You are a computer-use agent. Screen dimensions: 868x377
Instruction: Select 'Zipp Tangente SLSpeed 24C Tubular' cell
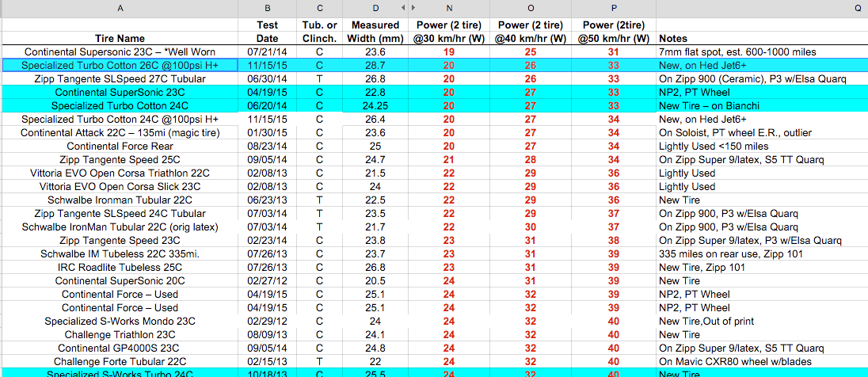(120, 213)
